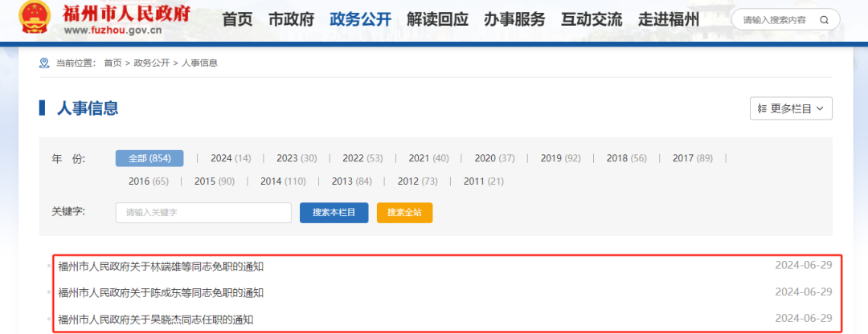This screenshot has width=868, height=334.
Task: Filter by year 2022 (53)
Action: pos(362,158)
